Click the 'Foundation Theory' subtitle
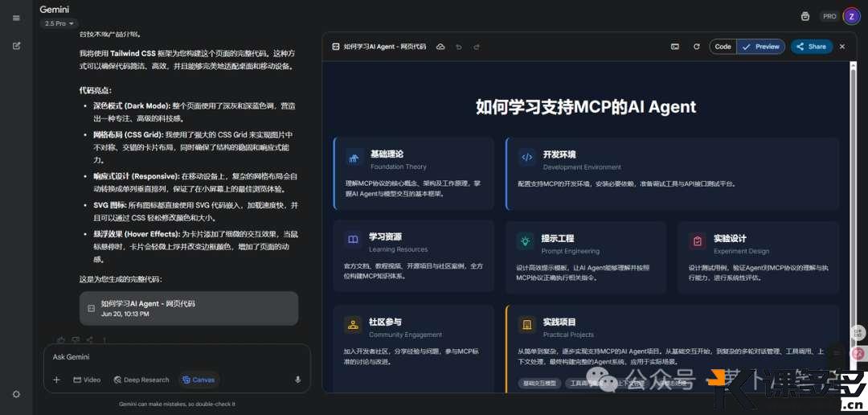Image resolution: width=868 pixels, height=415 pixels. coord(399,166)
